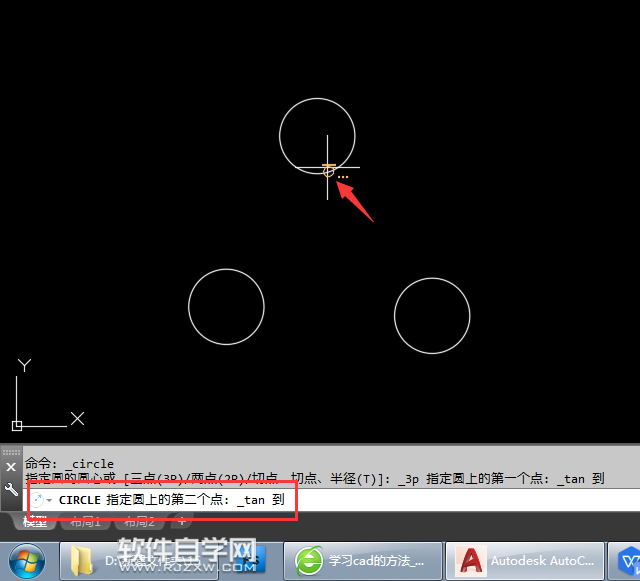Switch to the 模型 tab
The width and height of the screenshot is (640, 581).
[35, 521]
